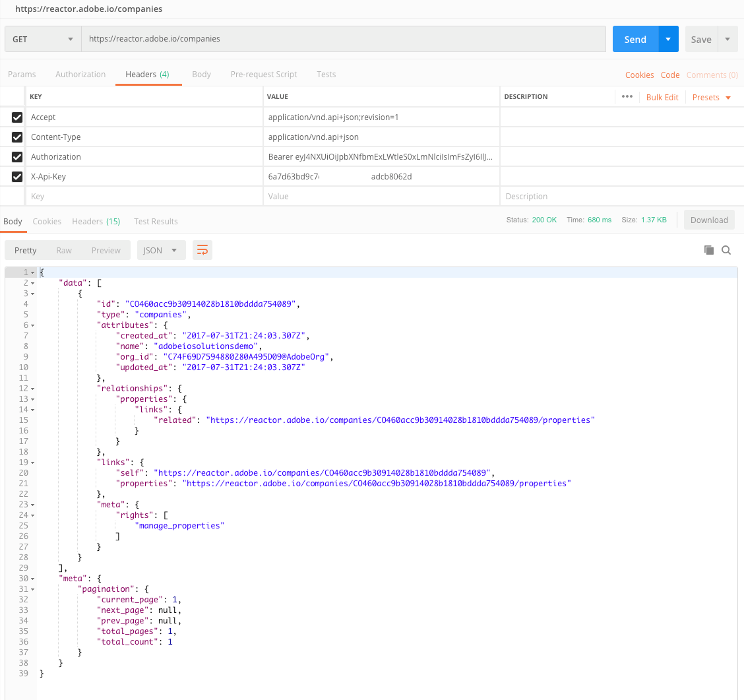Open the Comments (0) link

(712, 75)
